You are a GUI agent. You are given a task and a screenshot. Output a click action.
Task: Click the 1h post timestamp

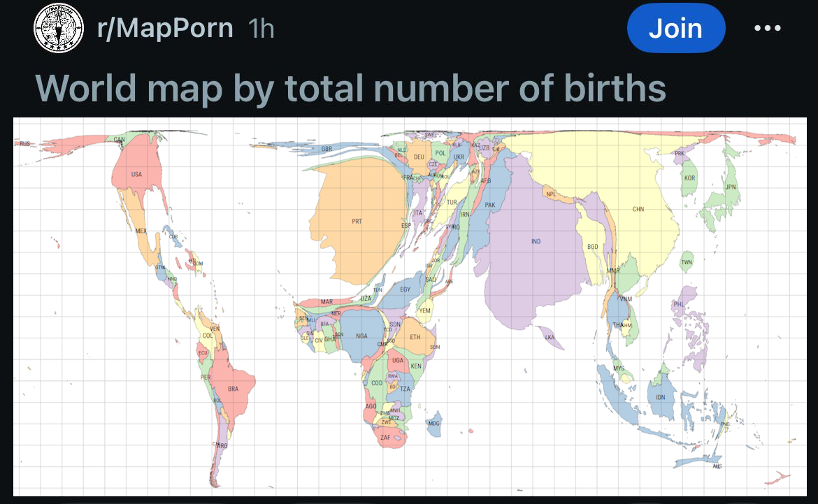tap(261, 29)
